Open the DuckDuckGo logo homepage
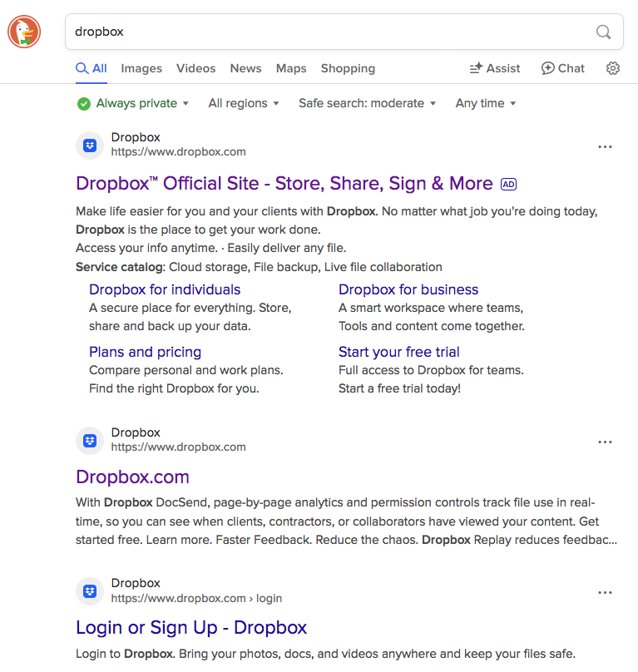The image size is (638, 672). coord(24,32)
